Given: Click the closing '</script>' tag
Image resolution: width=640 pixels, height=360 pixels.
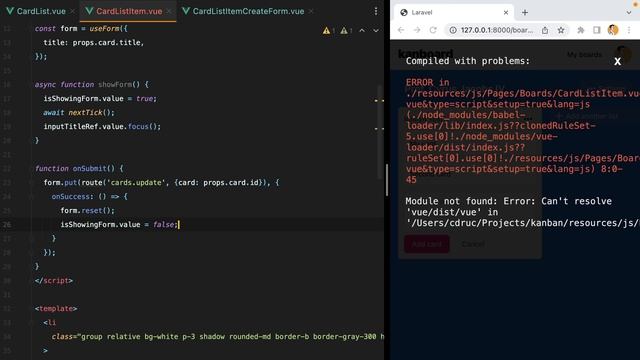Looking at the screenshot, I should point(53,281).
